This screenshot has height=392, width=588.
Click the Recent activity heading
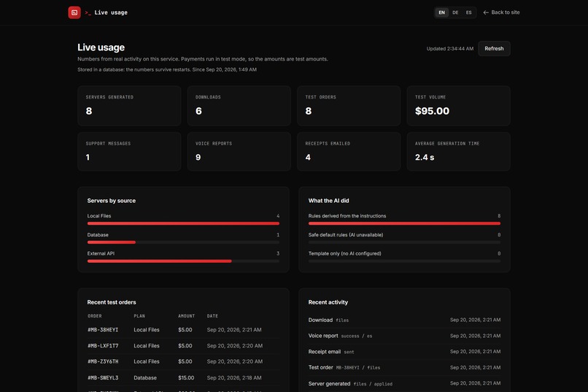pyautogui.click(x=328, y=302)
